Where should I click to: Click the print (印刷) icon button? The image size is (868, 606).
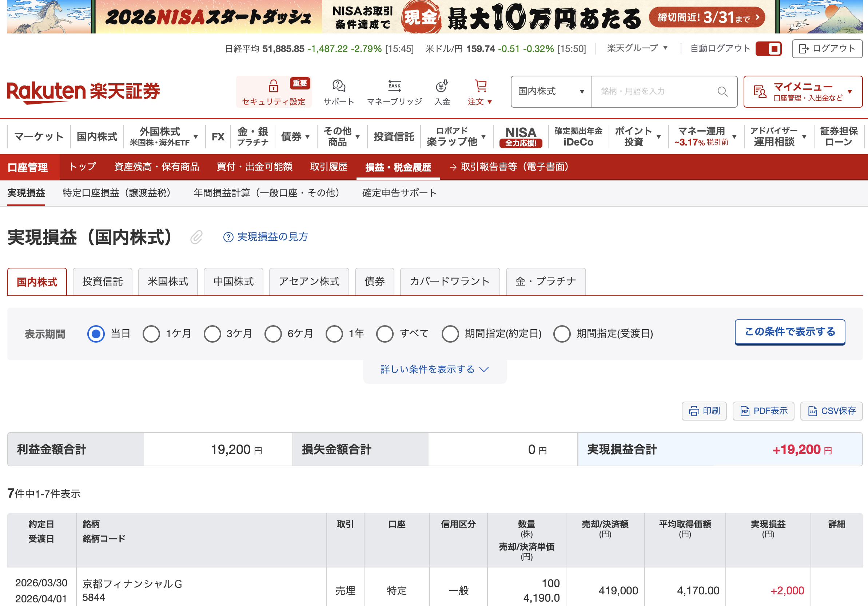coord(704,411)
